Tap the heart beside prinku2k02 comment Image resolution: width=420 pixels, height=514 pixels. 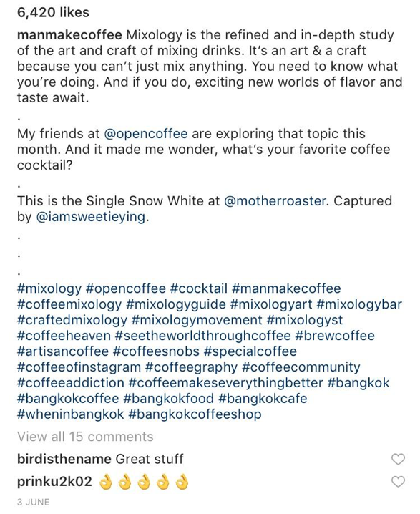point(398,482)
